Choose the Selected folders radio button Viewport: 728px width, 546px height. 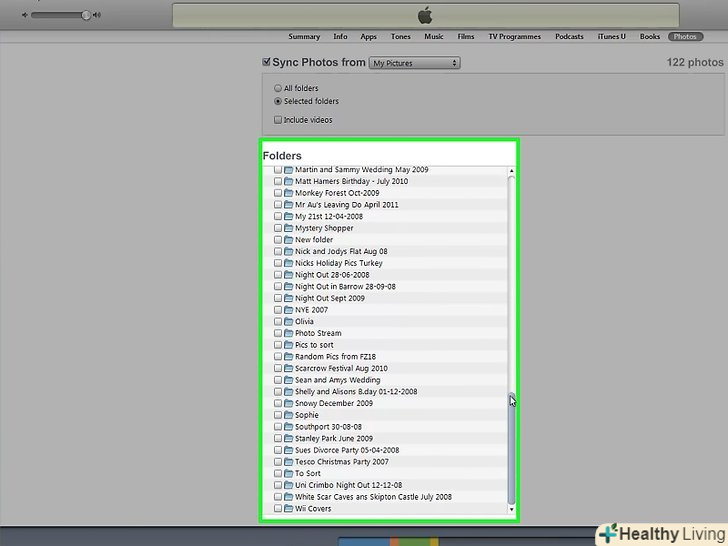pos(278,101)
